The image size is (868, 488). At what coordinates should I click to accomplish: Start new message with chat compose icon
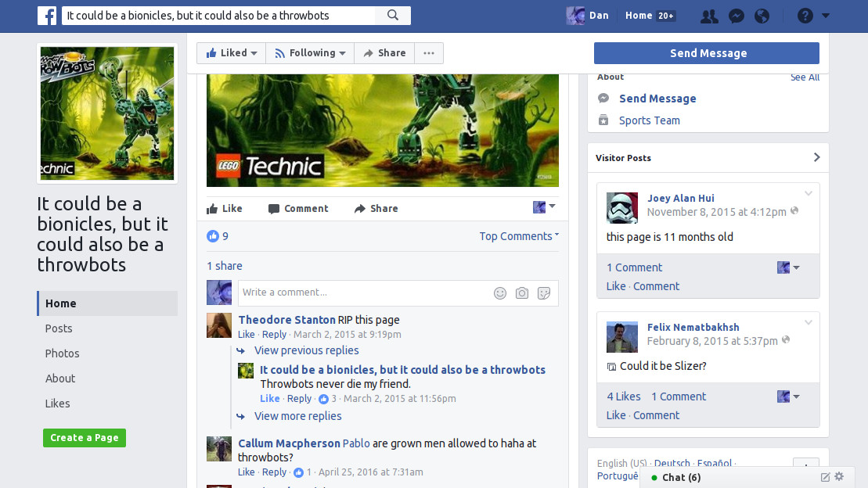point(825,477)
